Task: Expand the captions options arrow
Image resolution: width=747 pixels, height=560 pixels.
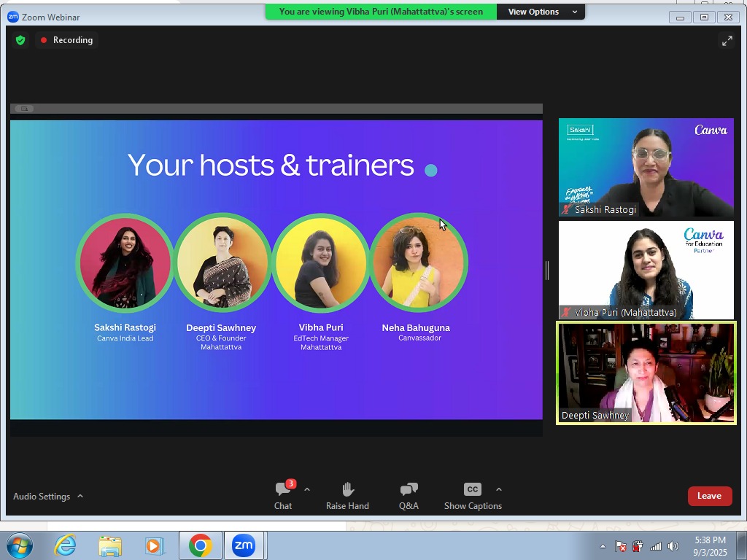Action: pos(499,489)
